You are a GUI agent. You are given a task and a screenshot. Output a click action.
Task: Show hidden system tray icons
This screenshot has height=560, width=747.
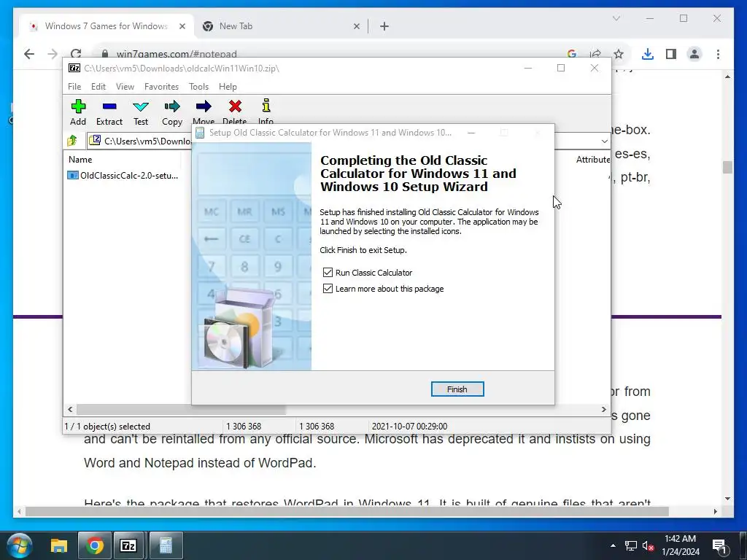(x=613, y=545)
